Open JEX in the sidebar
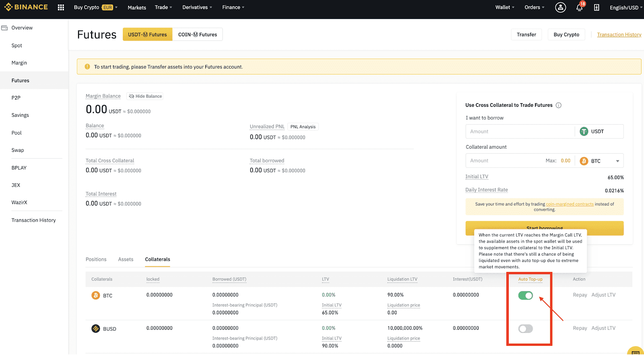This screenshot has height=355, width=644. click(16, 185)
